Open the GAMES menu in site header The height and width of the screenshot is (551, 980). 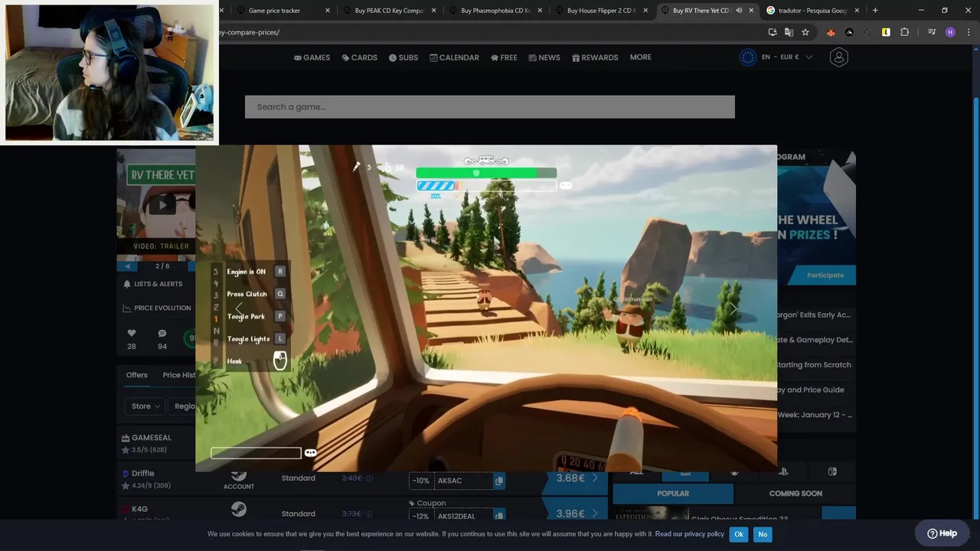pyautogui.click(x=312, y=57)
